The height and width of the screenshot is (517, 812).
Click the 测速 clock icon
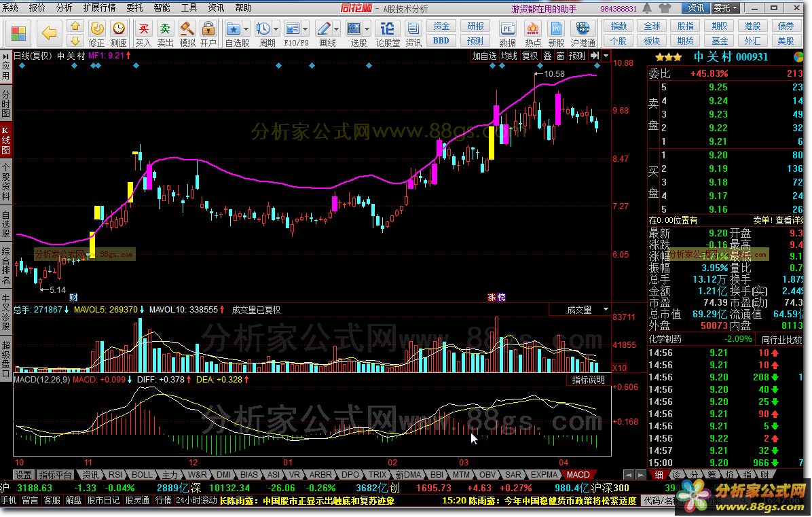[x=119, y=29]
